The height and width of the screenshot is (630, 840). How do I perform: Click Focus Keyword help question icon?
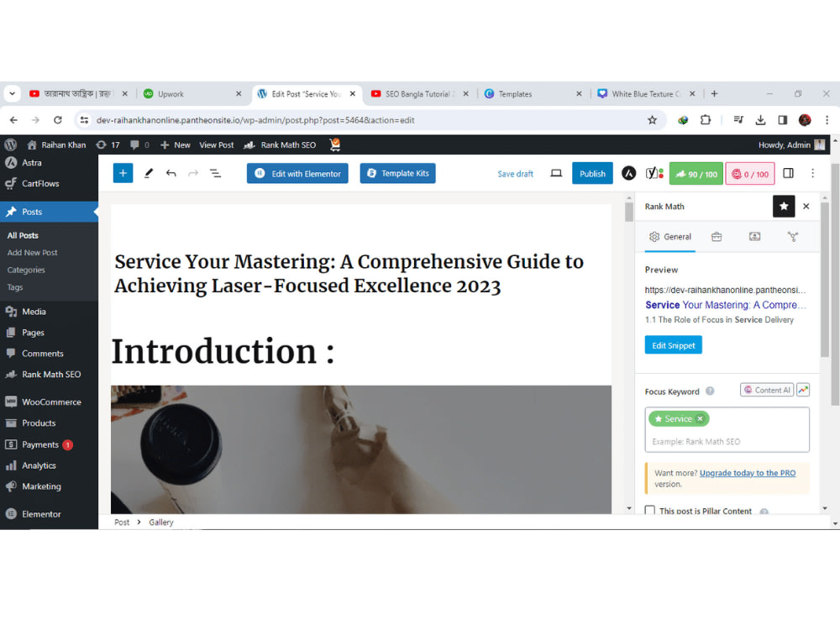(x=710, y=391)
